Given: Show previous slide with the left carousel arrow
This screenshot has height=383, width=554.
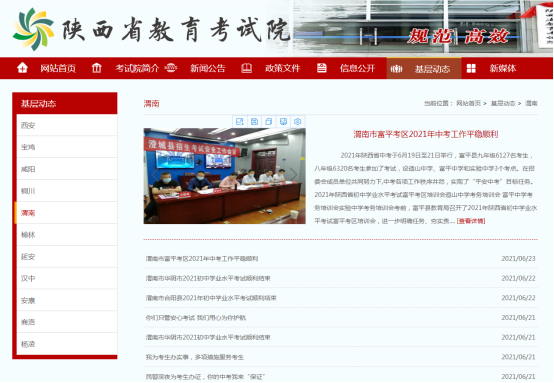Looking at the screenshot, I should [x=154, y=174].
